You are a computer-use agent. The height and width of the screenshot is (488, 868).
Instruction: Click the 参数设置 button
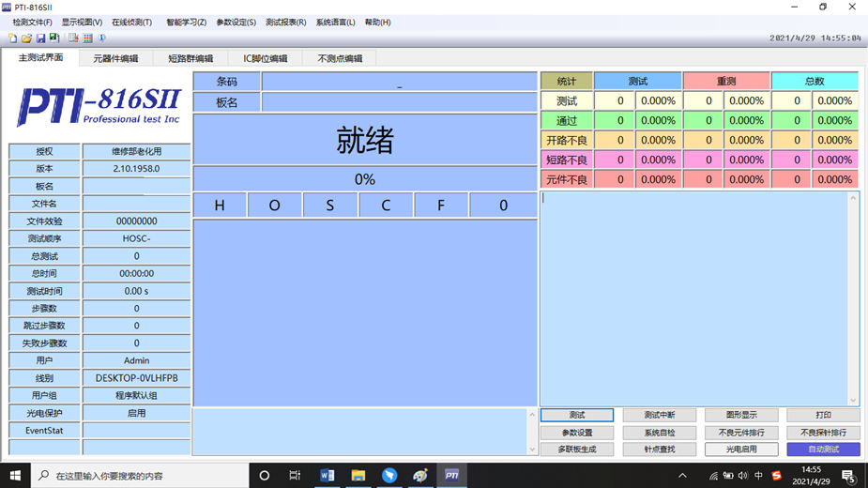click(577, 432)
